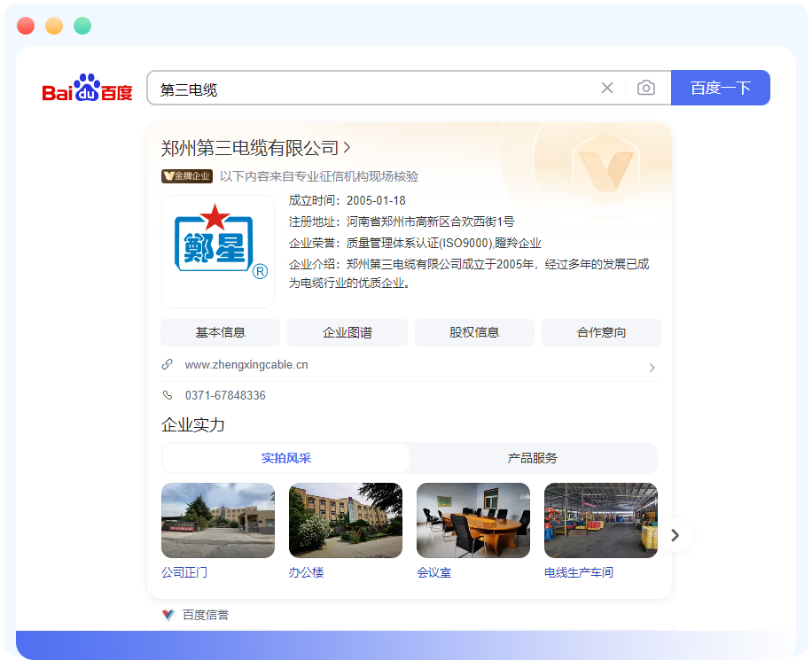
Task: Open 股权信息 section
Action: click(474, 332)
